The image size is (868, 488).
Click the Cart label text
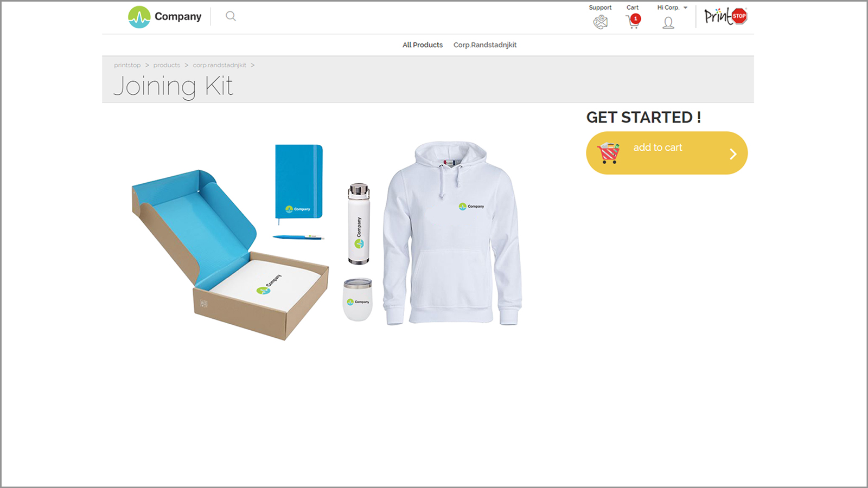tap(633, 8)
